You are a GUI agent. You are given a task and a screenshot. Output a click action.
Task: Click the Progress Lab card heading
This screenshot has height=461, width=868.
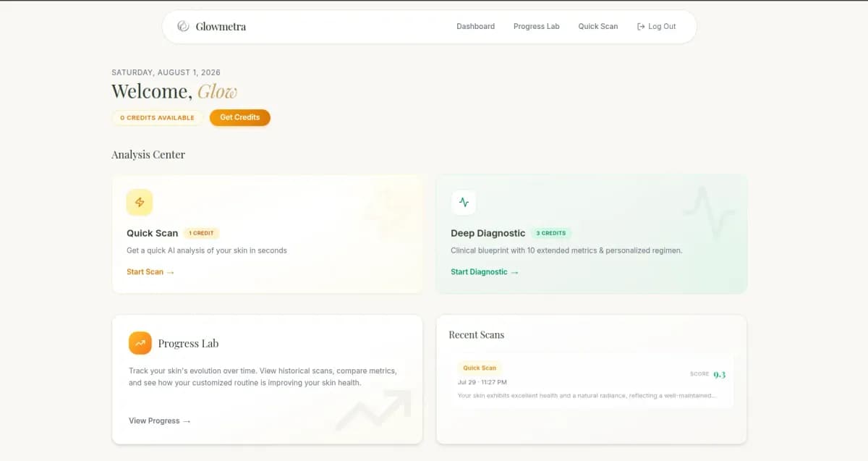pos(188,344)
